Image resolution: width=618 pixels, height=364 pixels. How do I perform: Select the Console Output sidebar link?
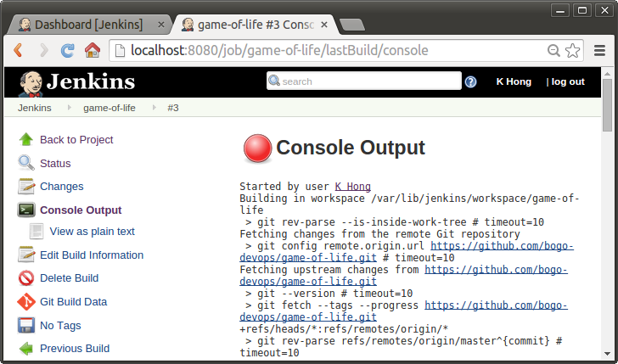click(x=81, y=210)
